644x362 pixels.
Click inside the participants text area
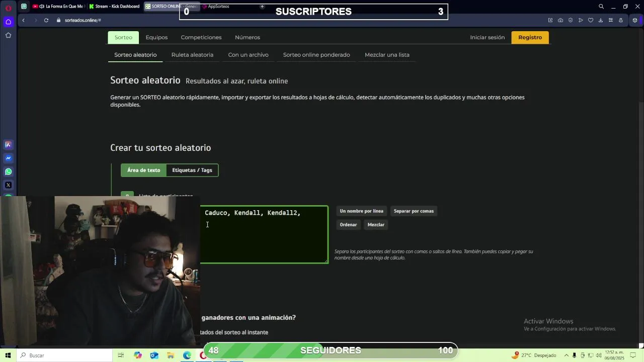tap(264, 234)
